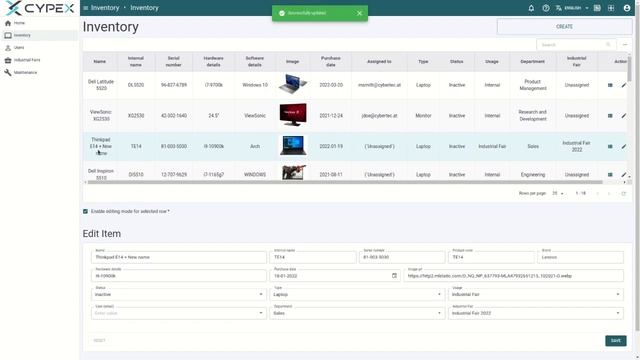Sort by Serial number column header
640x360 pixels.
click(x=173, y=61)
